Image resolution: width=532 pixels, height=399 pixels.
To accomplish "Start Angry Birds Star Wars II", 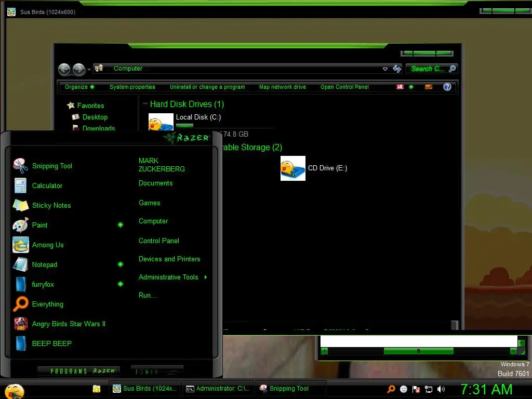I will click(68, 324).
